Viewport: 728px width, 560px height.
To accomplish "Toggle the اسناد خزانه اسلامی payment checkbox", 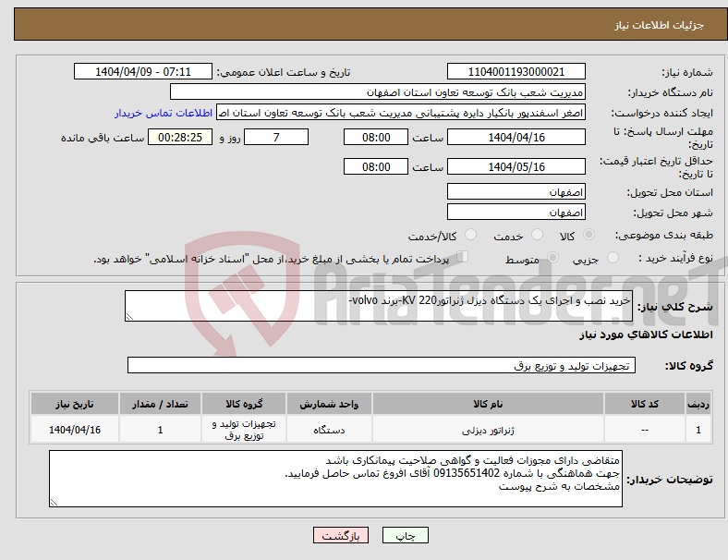I will click(x=463, y=257).
